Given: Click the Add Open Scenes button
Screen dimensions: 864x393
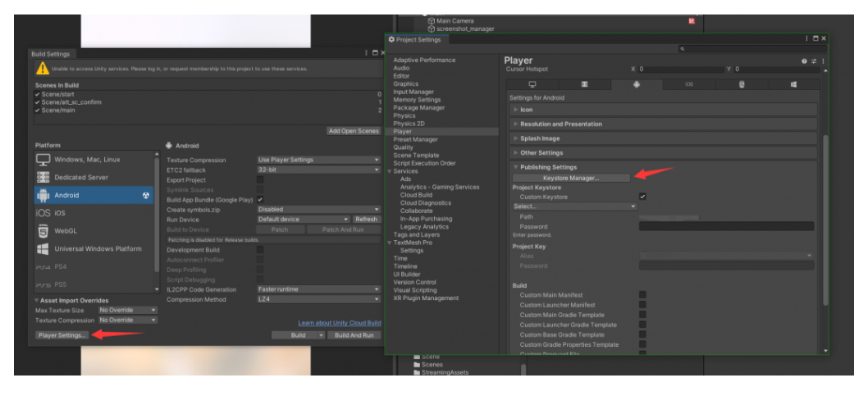Looking at the screenshot, I should (354, 131).
